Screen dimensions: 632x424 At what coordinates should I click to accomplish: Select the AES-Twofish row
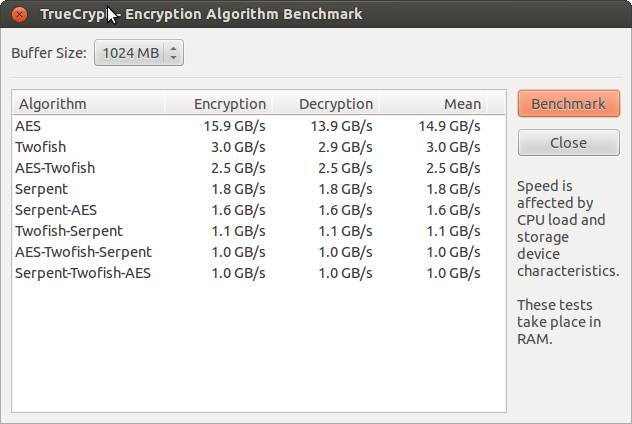tap(259, 168)
